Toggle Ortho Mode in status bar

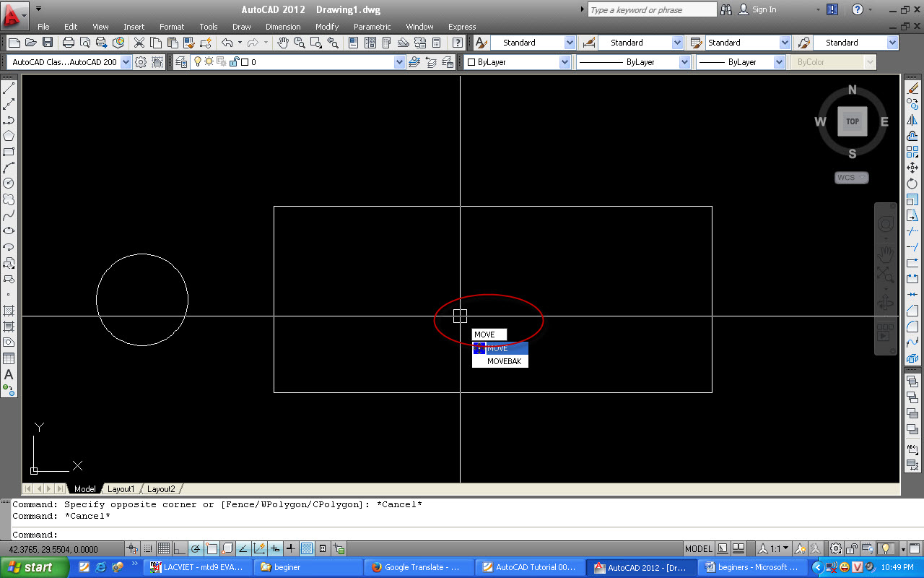(x=180, y=549)
